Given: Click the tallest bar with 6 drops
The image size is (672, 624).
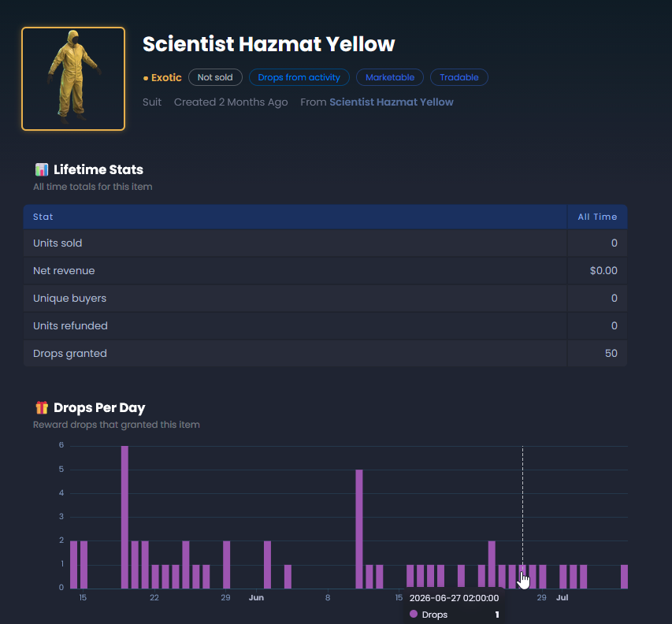Looking at the screenshot, I should tap(124, 517).
